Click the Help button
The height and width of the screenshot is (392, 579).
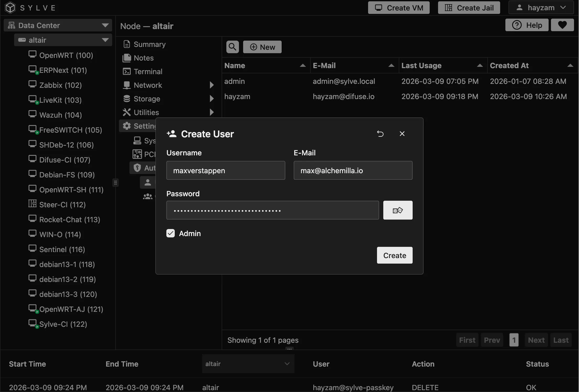tap(527, 25)
